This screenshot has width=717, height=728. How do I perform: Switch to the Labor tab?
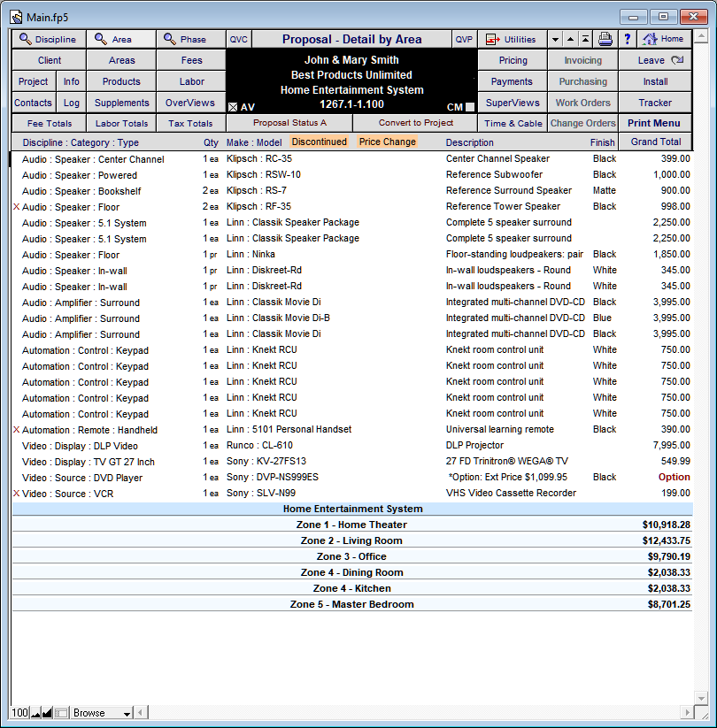[x=191, y=81]
